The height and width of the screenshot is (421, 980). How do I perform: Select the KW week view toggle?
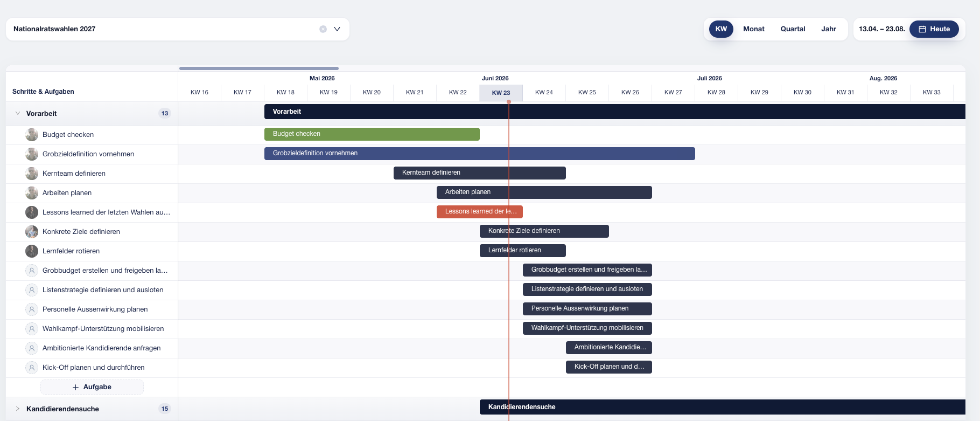[x=721, y=29]
